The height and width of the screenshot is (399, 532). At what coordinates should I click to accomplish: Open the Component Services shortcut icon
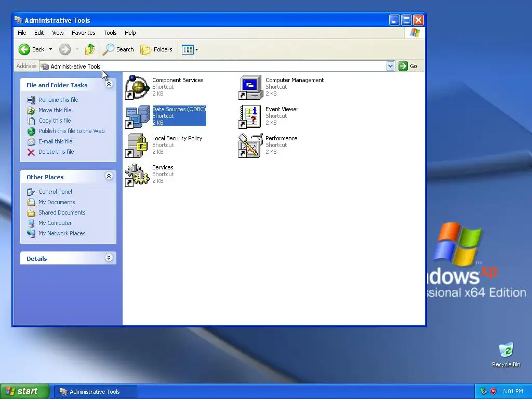click(137, 87)
